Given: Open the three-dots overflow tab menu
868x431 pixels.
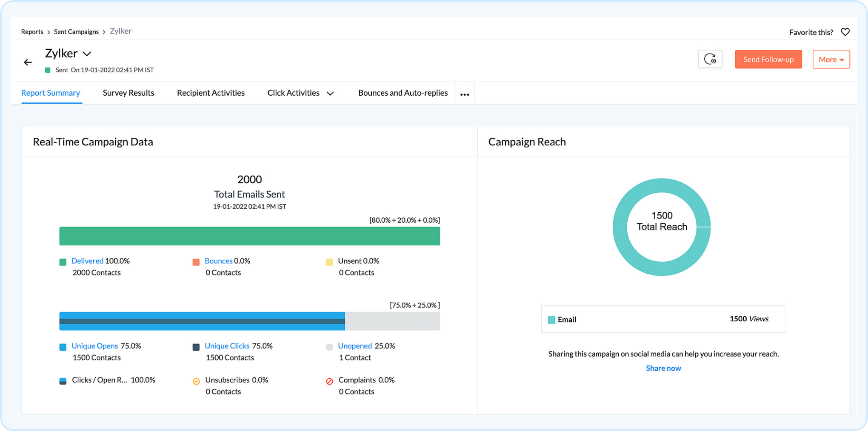Looking at the screenshot, I should (x=465, y=94).
